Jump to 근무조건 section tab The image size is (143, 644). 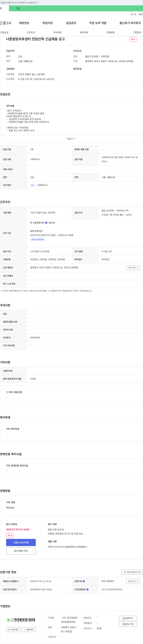31,33
